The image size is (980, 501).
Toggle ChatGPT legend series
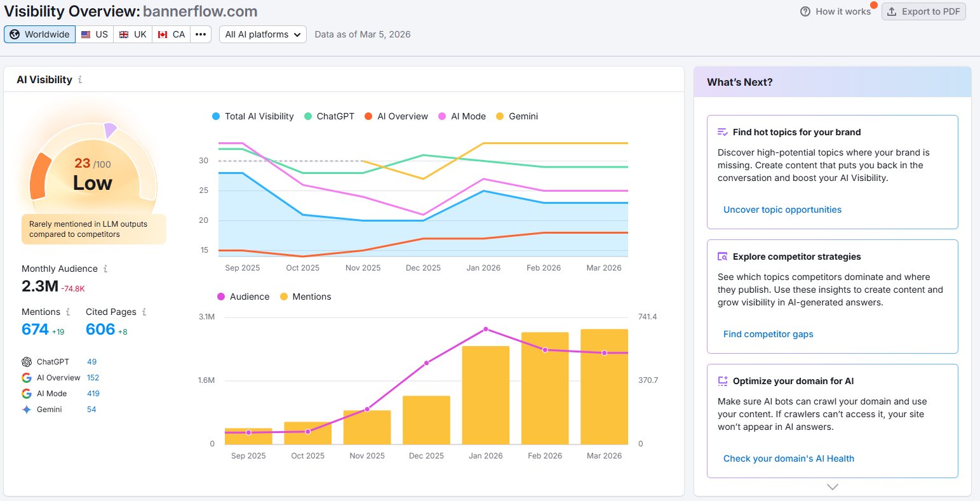(x=329, y=116)
